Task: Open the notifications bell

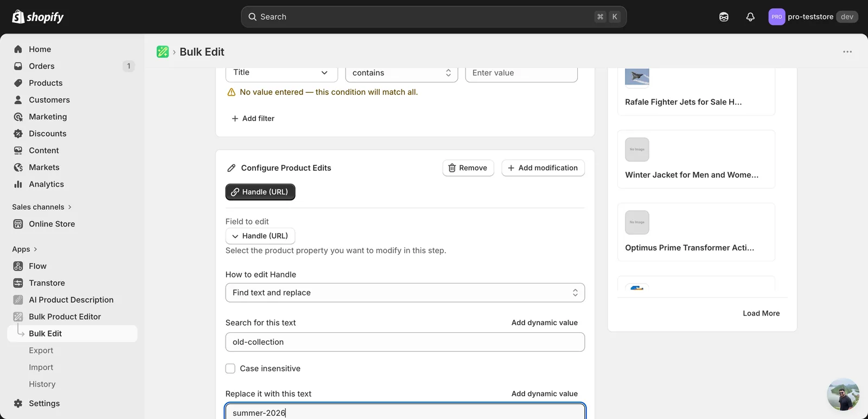Action: [x=750, y=17]
